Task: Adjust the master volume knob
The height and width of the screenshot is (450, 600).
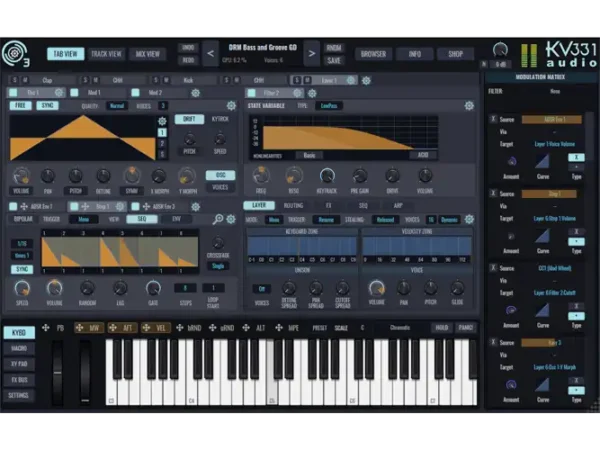Action: [500, 50]
